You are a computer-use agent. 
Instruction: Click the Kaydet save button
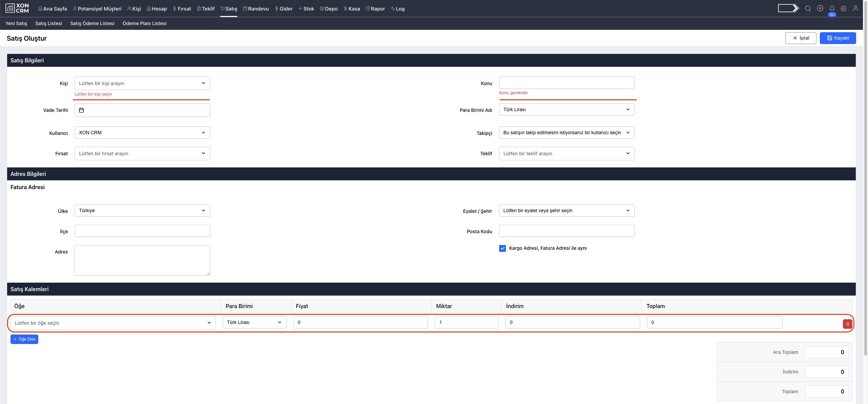click(837, 38)
